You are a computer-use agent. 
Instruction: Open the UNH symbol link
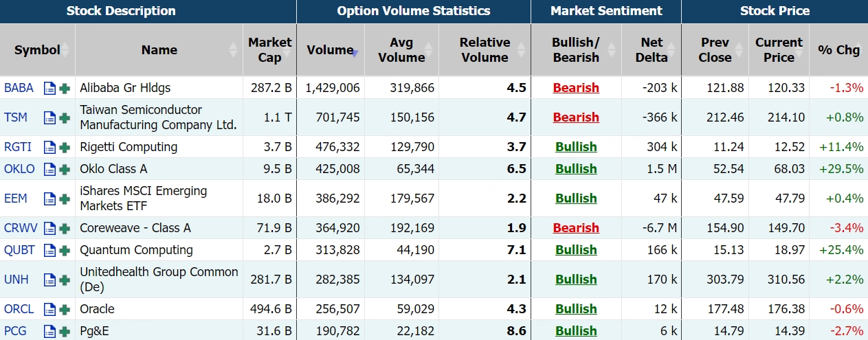click(16, 280)
